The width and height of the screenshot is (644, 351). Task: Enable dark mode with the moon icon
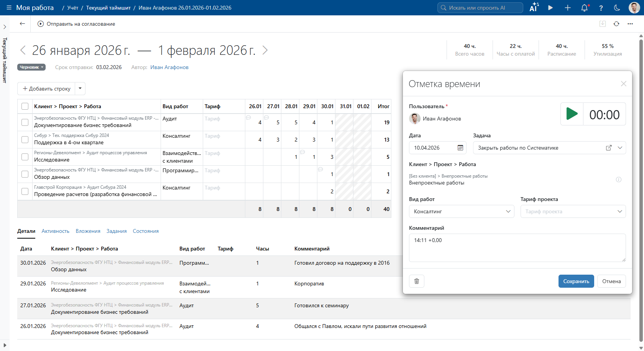coord(617,8)
